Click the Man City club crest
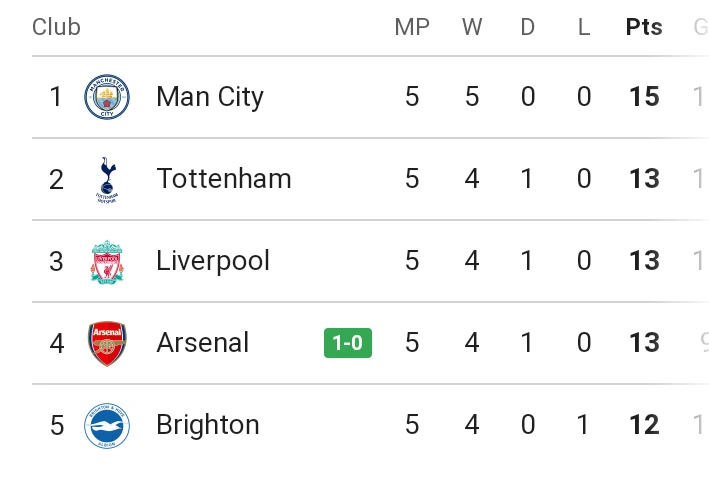Image resolution: width=709 pixels, height=480 pixels. point(107,97)
